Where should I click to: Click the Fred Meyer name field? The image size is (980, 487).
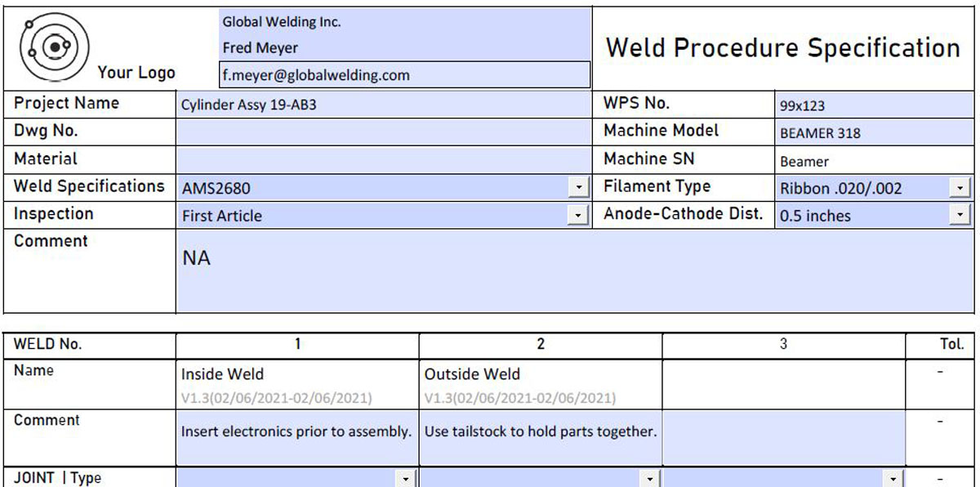404,48
